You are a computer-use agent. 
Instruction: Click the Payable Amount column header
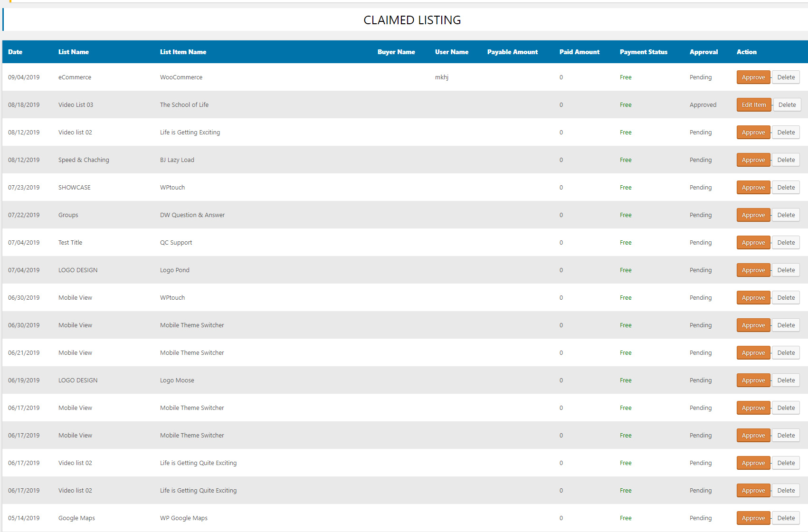pyautogui.click(x=512, y=52)
